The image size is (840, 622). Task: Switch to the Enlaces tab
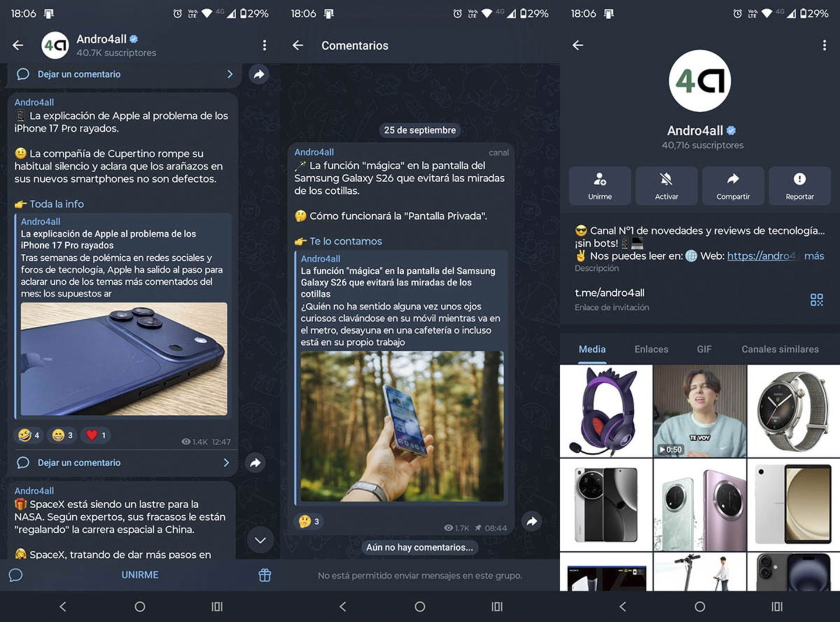pos(650,349)
